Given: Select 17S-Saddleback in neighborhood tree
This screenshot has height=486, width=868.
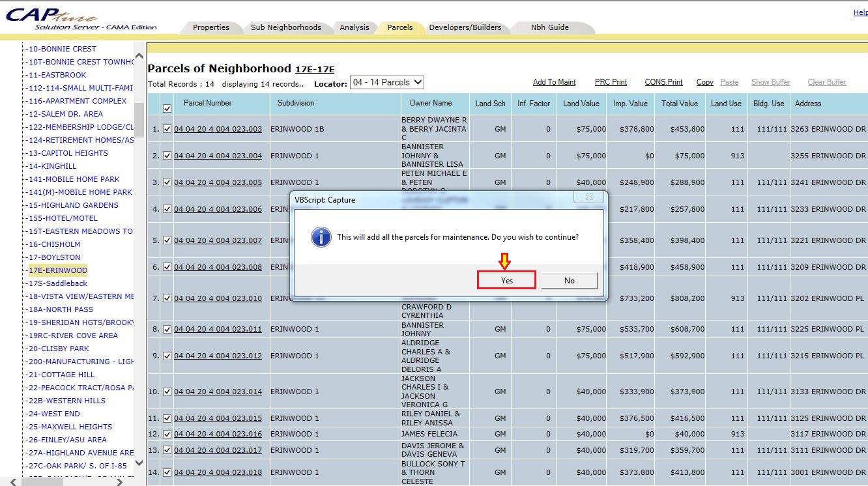Looking at the screenshot, I should 58,283.
